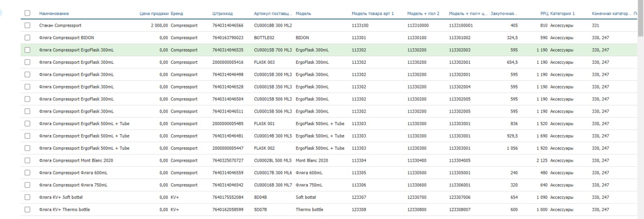The height and width of the screenshot is (219, 644).
Task: Select the cell 113304005
Action: 460,160
